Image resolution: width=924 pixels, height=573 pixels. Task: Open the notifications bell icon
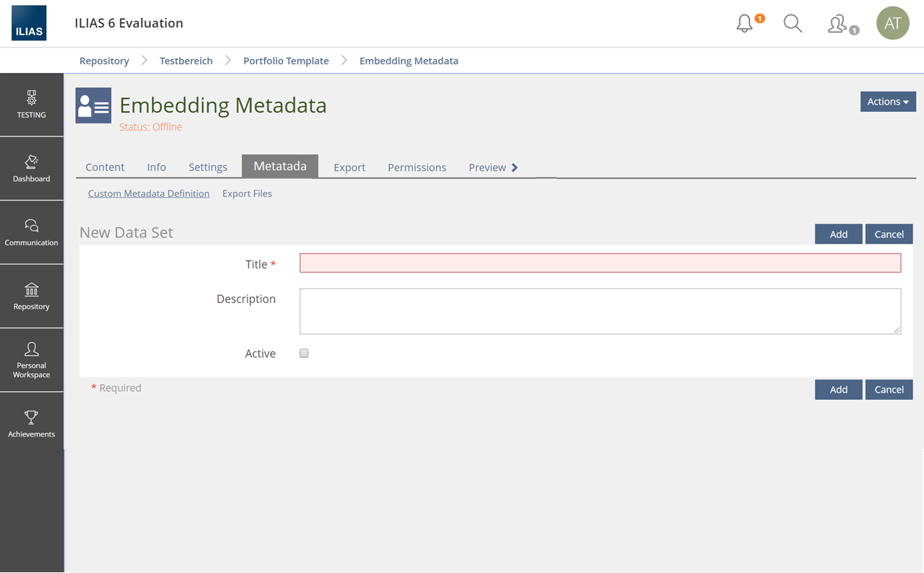(x=744, y=24)
